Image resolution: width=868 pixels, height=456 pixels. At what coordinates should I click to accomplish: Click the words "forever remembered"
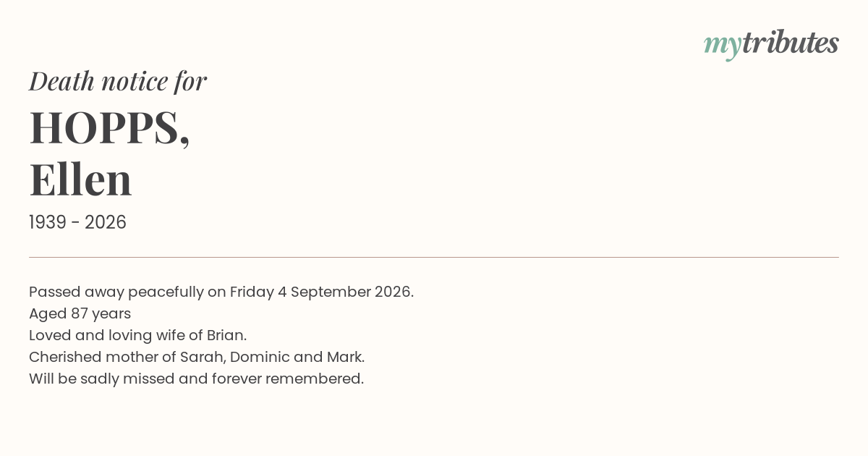pos(287,379)
